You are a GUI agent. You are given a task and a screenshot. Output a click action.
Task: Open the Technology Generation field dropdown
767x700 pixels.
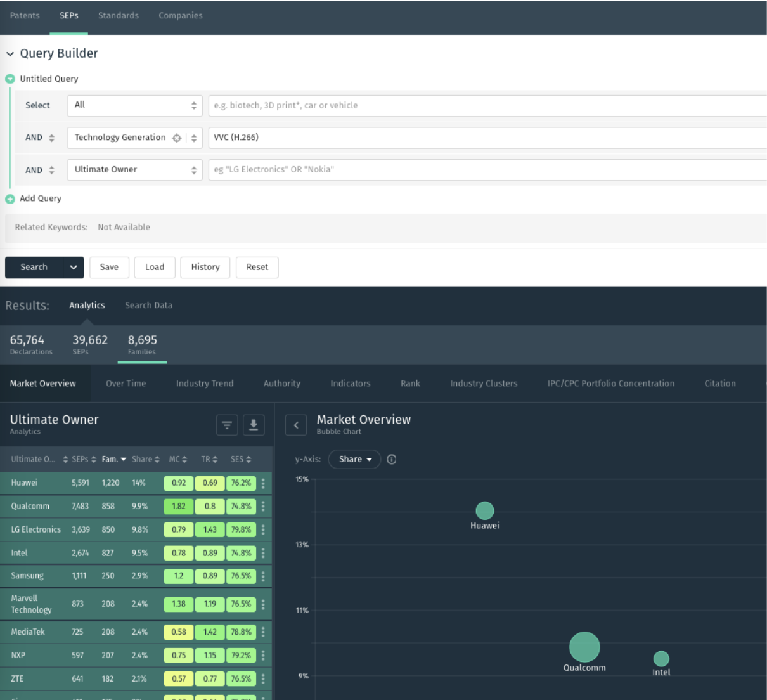tap(194, 138)
